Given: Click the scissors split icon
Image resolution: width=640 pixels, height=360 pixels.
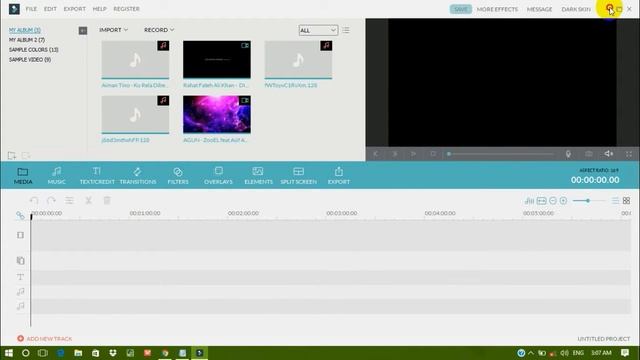Looking at the screenshot, I should click(x=88, y=200).
